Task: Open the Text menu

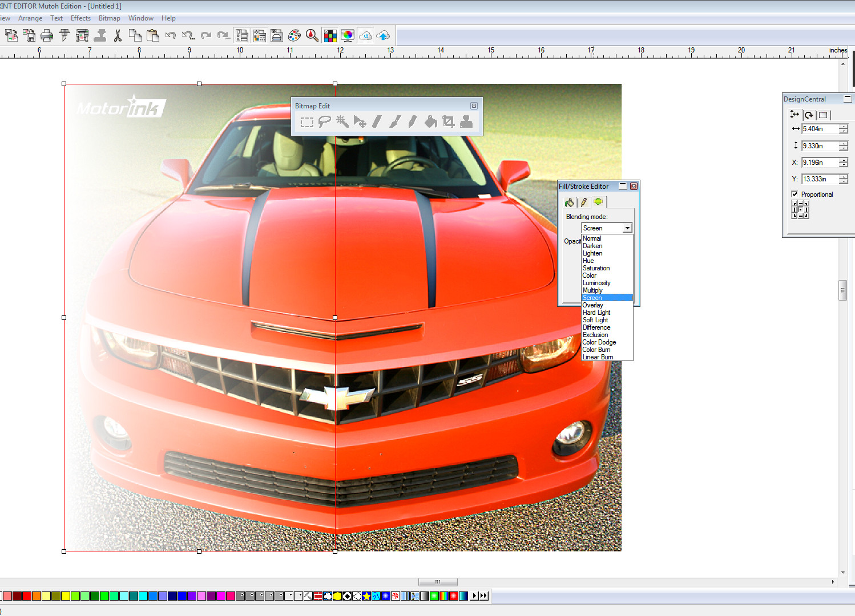Action: (x=57, y=18)
